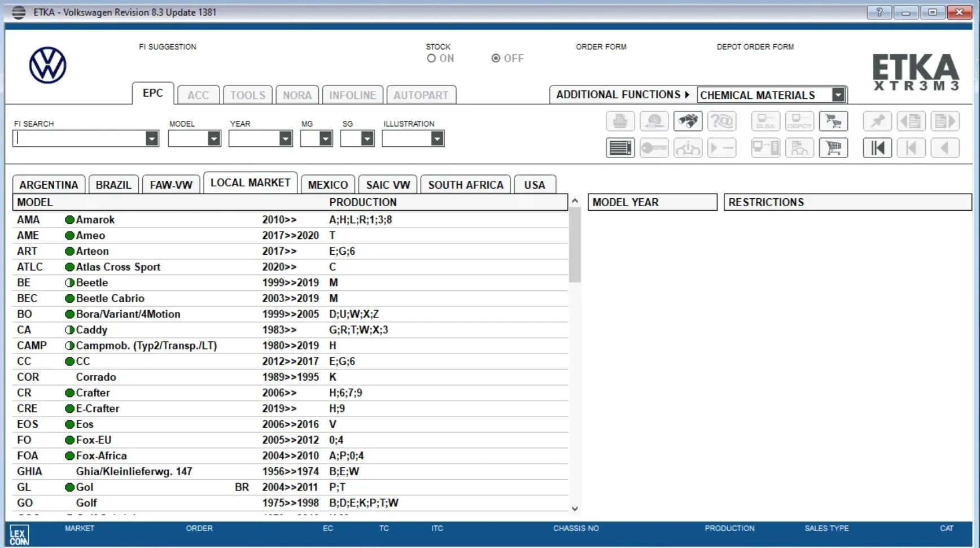Click the VW logo emblem
980x548 pixels.
pyautogui.click(x=47, y=64)
